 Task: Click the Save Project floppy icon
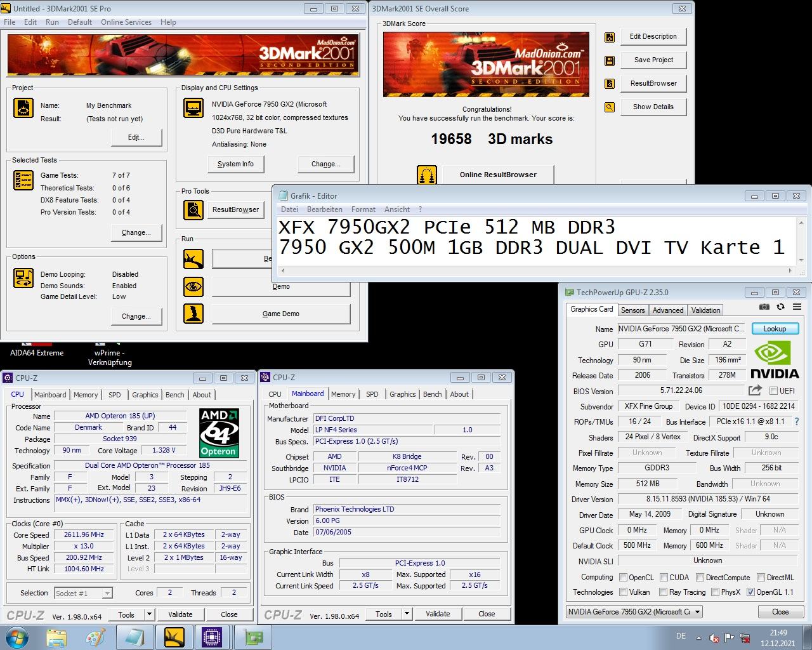coord(610,60)
